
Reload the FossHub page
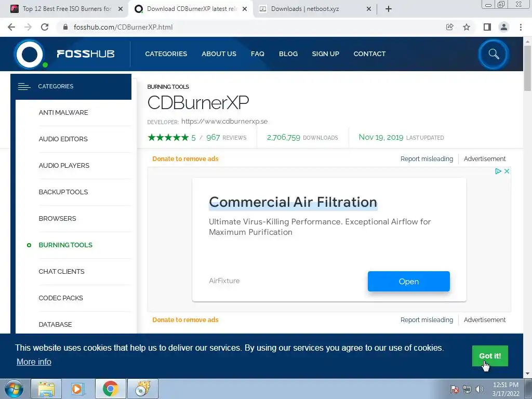tap(45, 27)
